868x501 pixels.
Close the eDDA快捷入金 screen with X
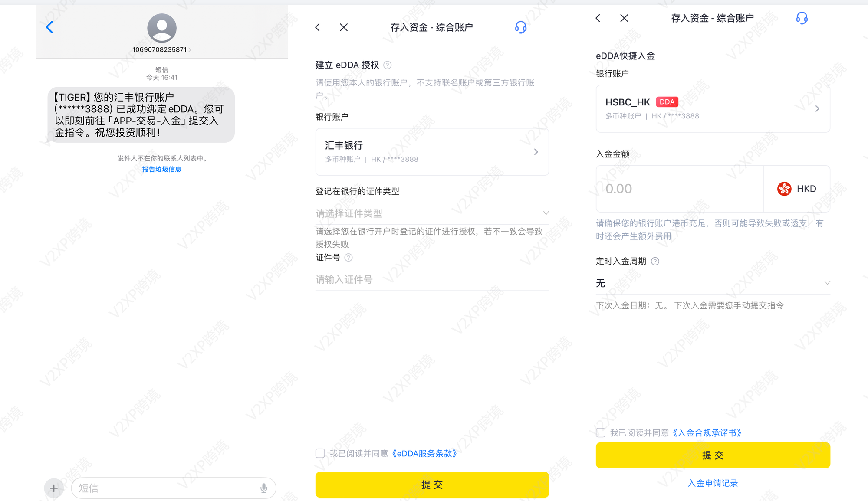pyautogui.click(x=624, y=18)
